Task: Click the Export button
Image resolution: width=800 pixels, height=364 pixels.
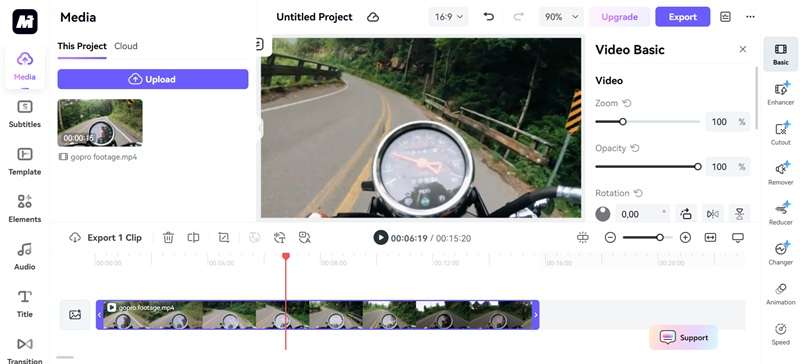Action: [x=683, y=17]
